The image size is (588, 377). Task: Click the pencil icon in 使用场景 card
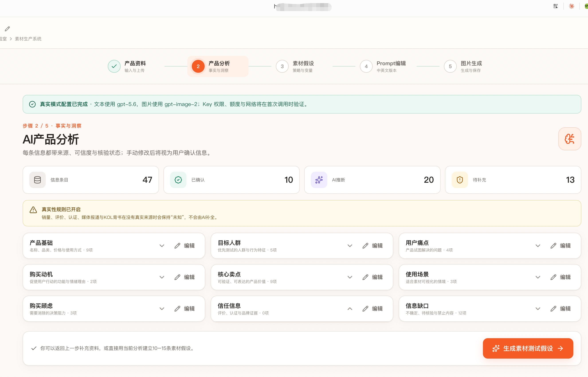tap(553, 277)
